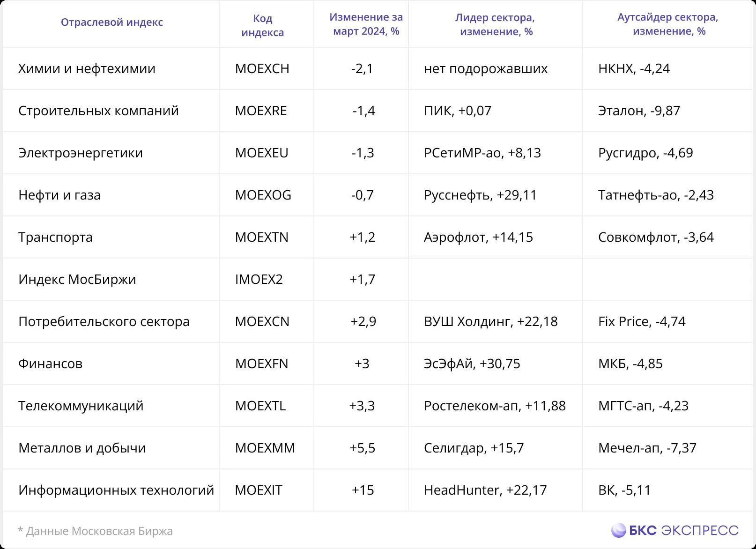Click the Аутсайдер сектора column header
The width and height of the screenshot is (756, 549).
tap(668, 24)
